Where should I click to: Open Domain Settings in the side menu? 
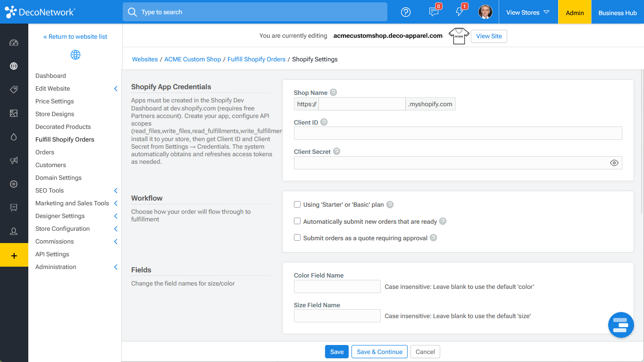point(59,177)
